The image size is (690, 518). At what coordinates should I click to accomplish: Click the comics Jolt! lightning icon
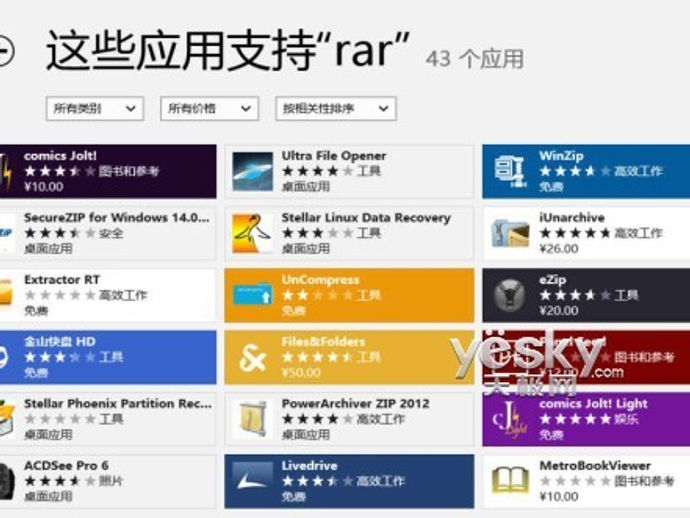click(6, 171)
